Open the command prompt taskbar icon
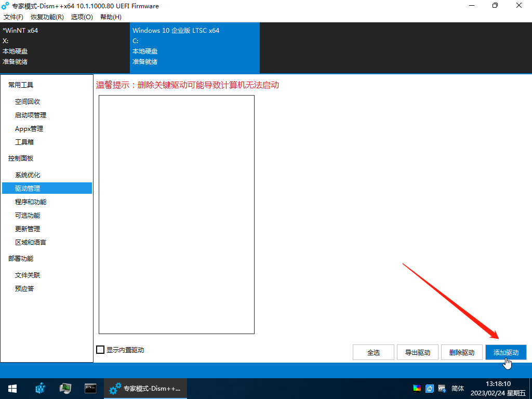Screen dimensions: 532x399 [90, 388]
